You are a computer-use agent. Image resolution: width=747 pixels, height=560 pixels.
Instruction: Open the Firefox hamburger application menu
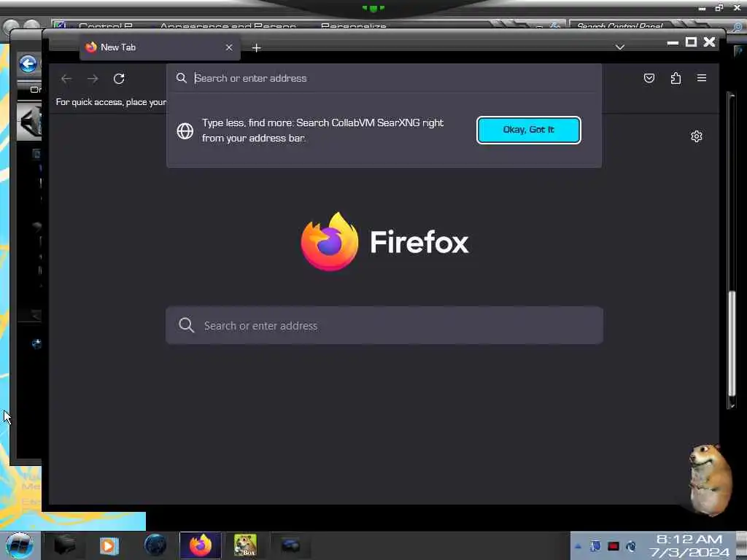point(702,77)
